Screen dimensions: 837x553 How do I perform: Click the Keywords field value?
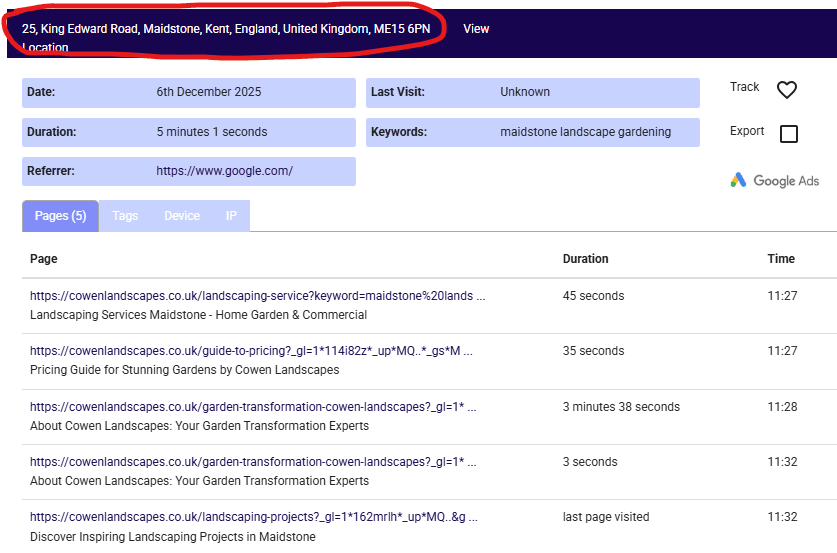(x=585, y=132)
